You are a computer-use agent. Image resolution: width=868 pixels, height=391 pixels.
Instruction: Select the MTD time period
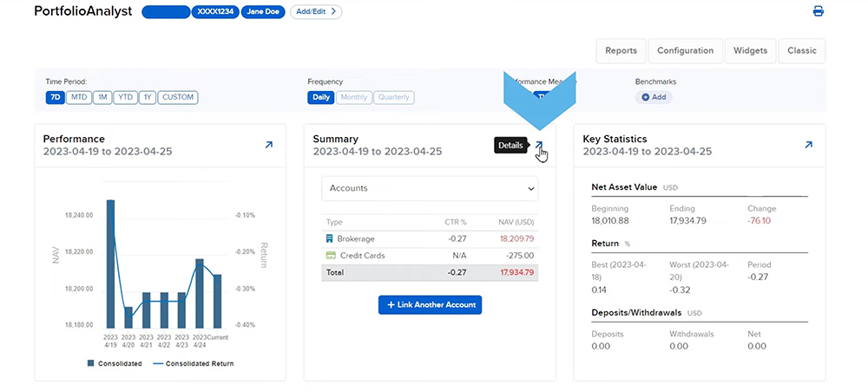(x=79, y=97)
